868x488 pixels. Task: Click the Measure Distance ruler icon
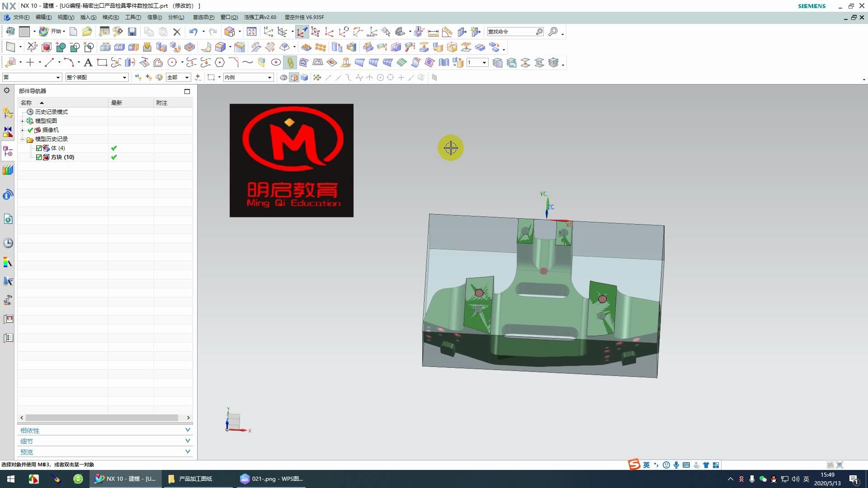pos(433,32)
